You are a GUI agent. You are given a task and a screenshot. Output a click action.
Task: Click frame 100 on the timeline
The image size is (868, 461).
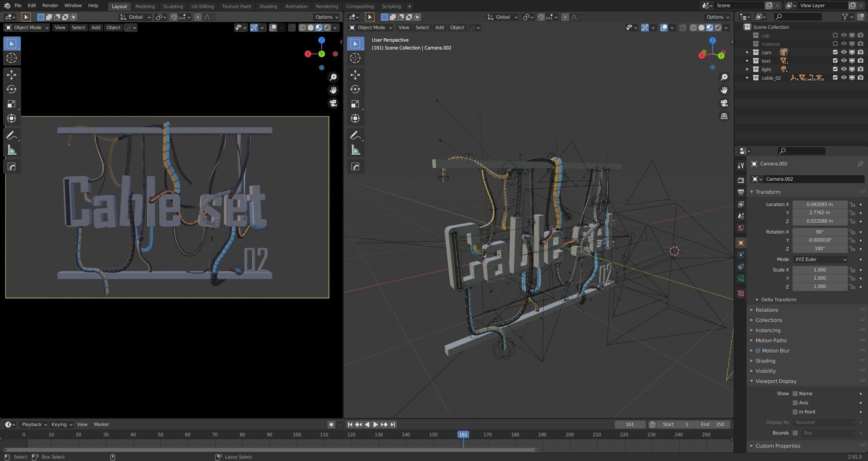[297, 435]
